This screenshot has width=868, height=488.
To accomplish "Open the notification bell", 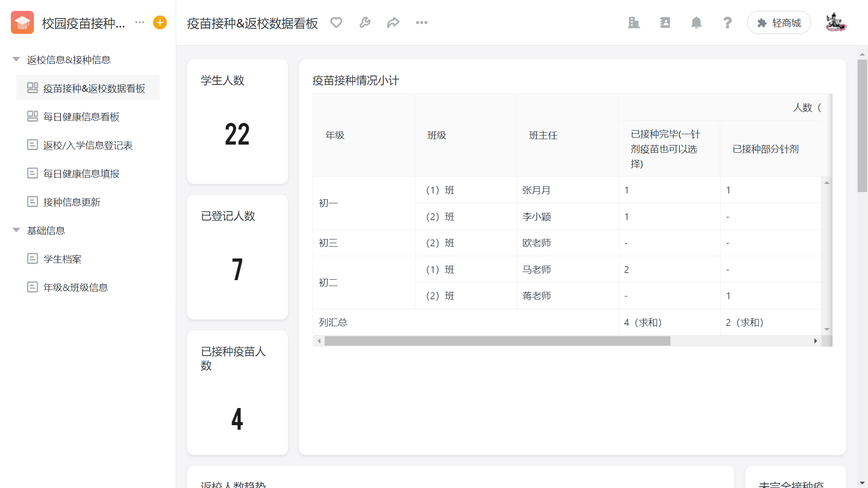I will (696, 23).
